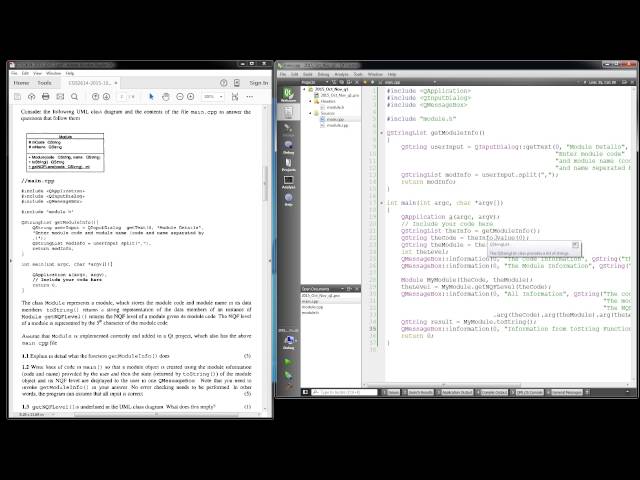Click the search magnifier in PDF toolbar
Screen dimensions: 640x480
pyautogui.click(x=74, y=97)
